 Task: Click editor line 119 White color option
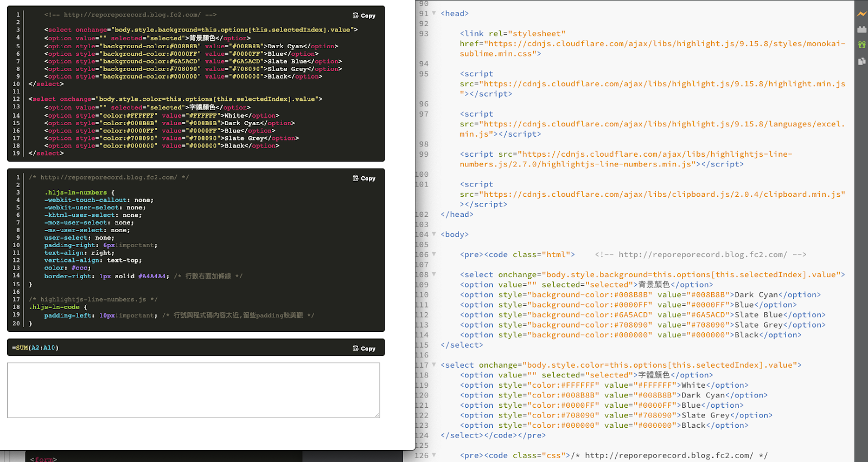[x=604, y=385]
